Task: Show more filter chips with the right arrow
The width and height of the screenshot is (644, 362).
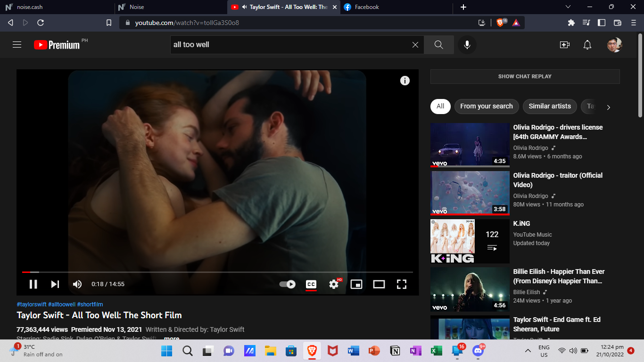Action: point(609,107)
